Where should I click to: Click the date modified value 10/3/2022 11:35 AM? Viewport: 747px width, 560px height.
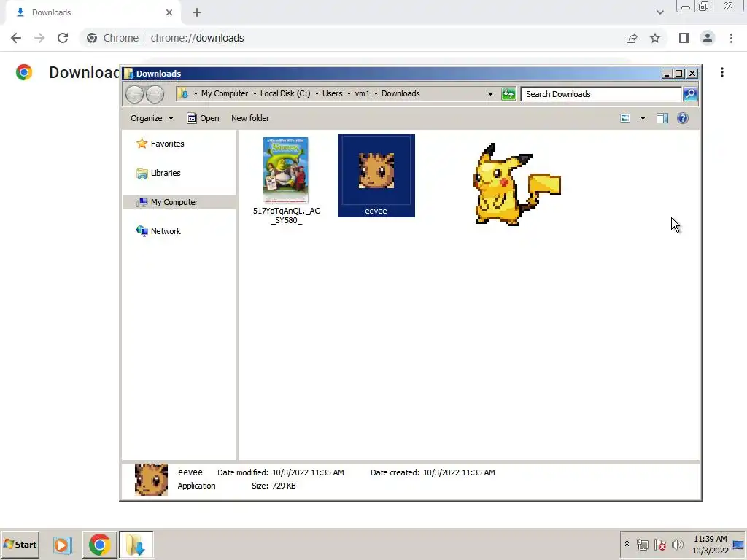coord(309,472)
